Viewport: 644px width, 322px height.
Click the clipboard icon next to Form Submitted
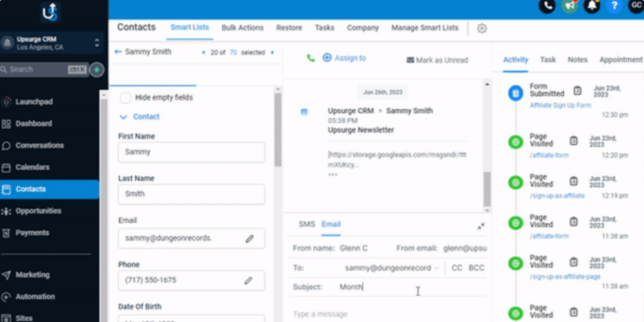pos(577,91)
